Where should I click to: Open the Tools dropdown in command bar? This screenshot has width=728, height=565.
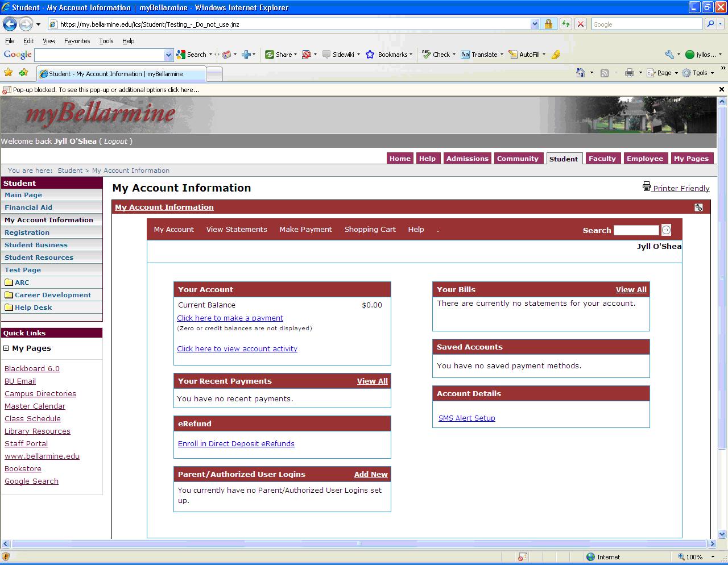point(698,73)
